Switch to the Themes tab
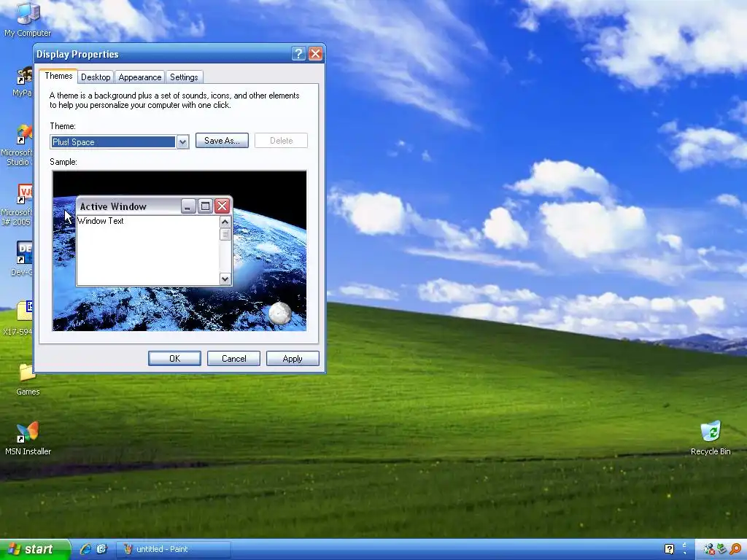747x560 pixels. tap(58, 76)
